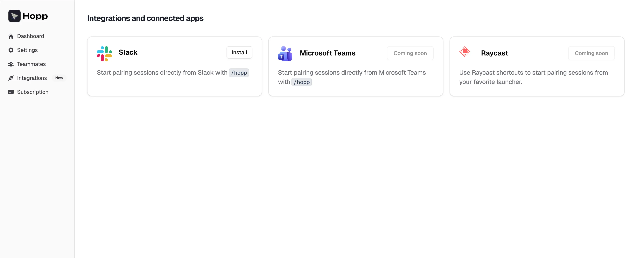Click the /hopp command tag on Slack card
This screenshot has width=644, height=258.
[239, 73]
